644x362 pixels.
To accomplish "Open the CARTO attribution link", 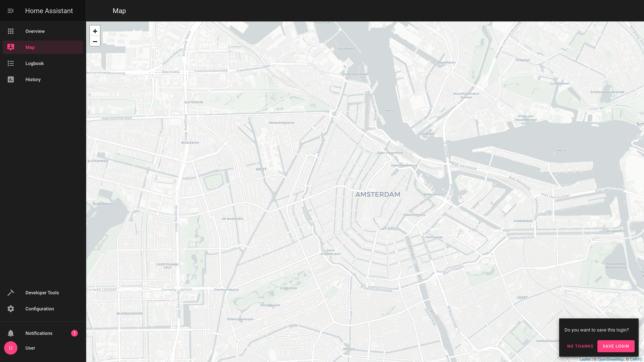I will [x=636, y=359].
